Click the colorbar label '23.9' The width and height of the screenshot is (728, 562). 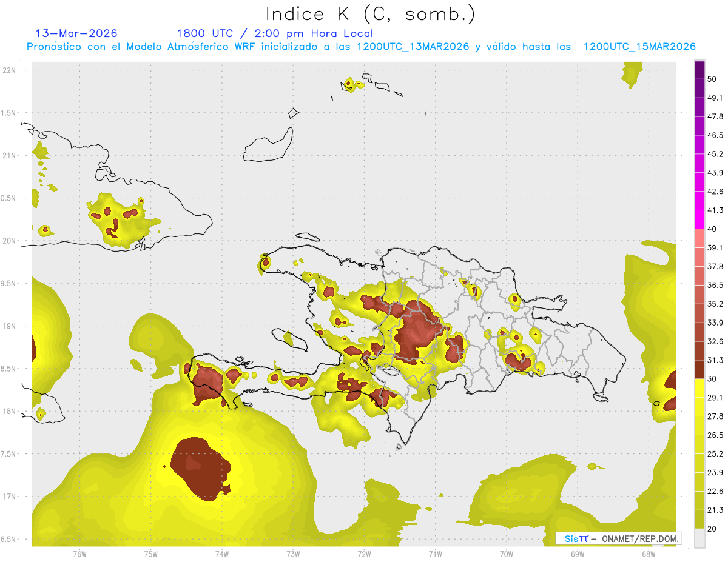[x=715, y=473]
